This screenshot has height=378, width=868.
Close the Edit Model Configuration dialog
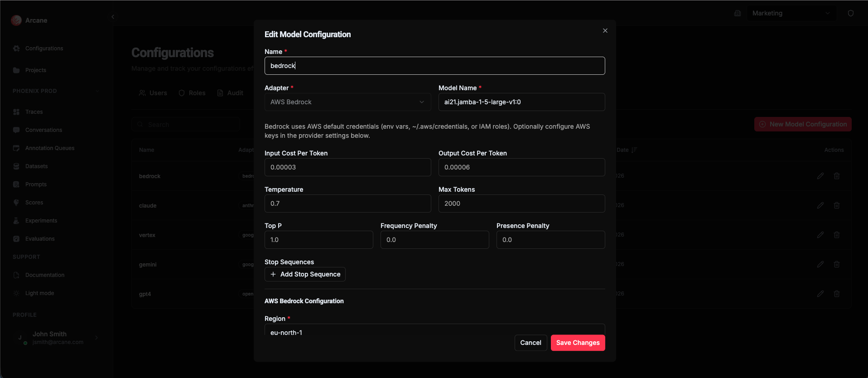coord(605,31)
